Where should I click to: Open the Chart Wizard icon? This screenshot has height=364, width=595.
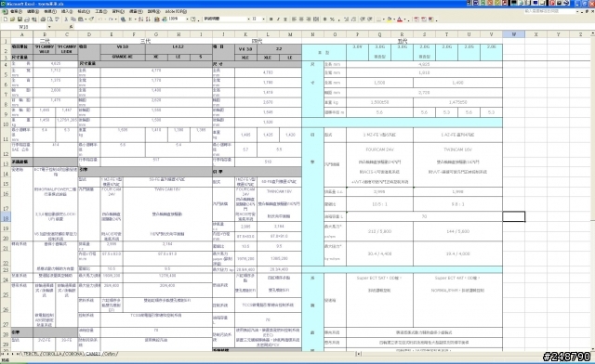(156, 19)
